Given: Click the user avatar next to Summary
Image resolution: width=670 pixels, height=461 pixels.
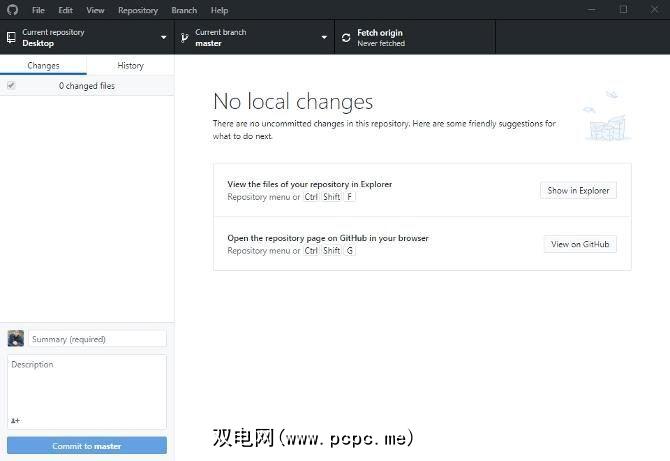Looking at the screenshot, I should pos(16,339).
